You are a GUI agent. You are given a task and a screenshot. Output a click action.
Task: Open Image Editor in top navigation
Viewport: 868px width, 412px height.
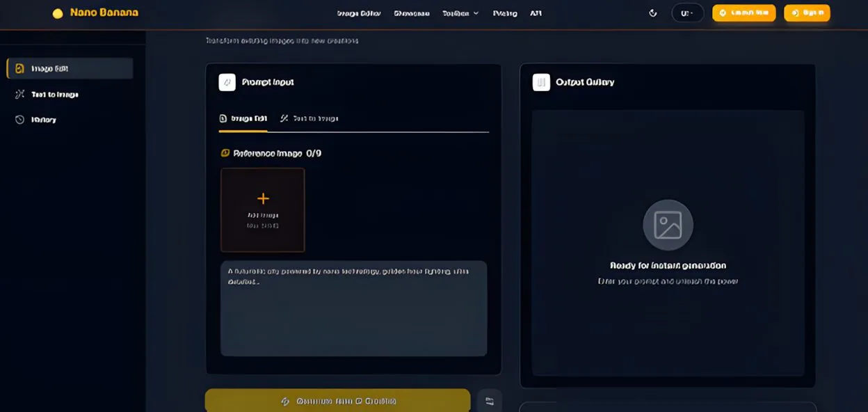[x=359, y=13]
